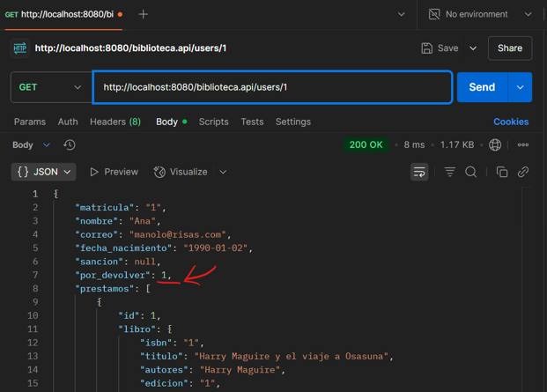Focus the request URL input field
Screen dimensions: 547x392
(272, 87)
